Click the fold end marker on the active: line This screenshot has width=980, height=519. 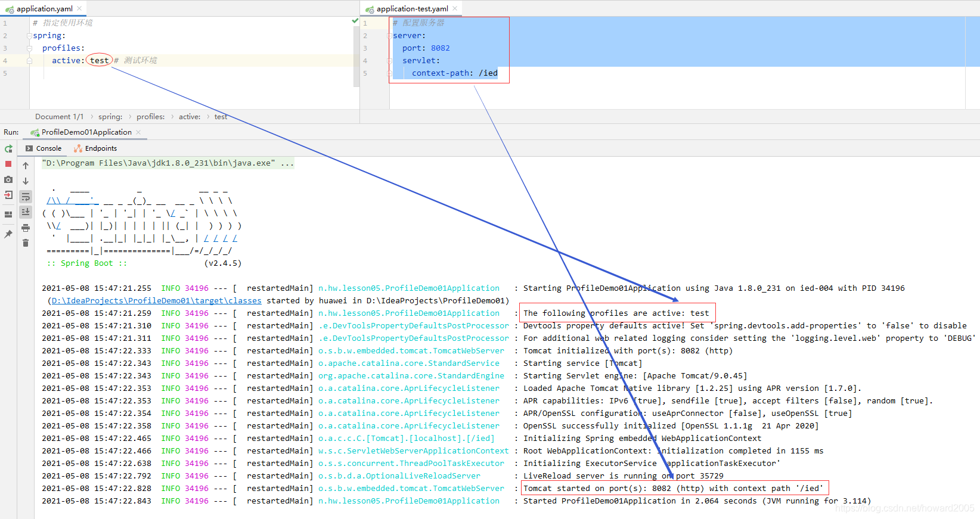(29, 61)
